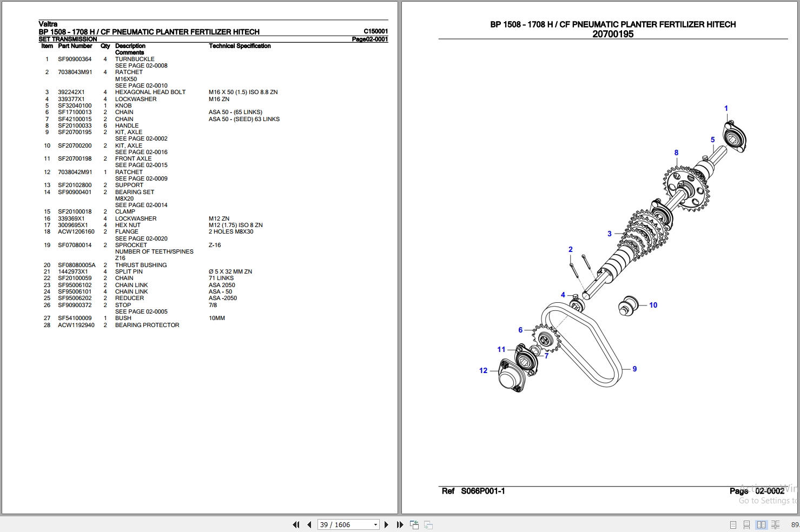
Task: Click THRUST BUSHING description
Action: pos(141,265)
